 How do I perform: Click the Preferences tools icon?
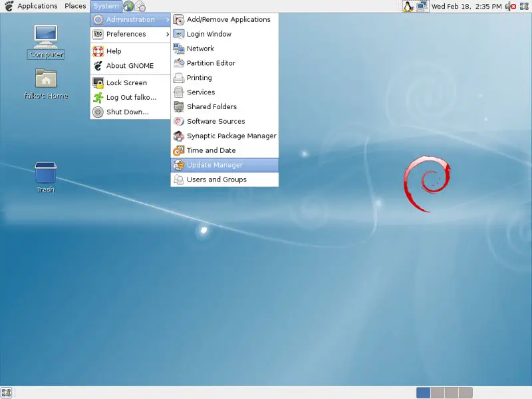click(x=98, y=35)
